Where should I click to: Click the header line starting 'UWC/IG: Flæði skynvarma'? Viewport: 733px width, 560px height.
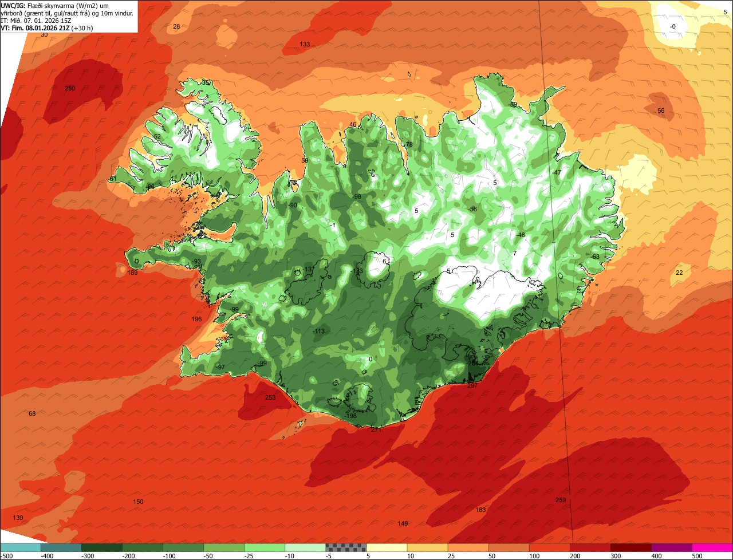[55, 5]
